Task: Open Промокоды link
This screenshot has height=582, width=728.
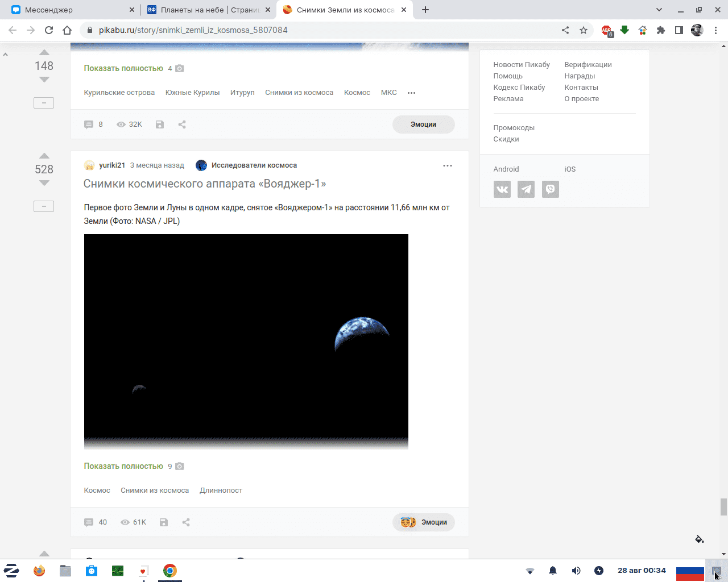Action: (514, 128)
